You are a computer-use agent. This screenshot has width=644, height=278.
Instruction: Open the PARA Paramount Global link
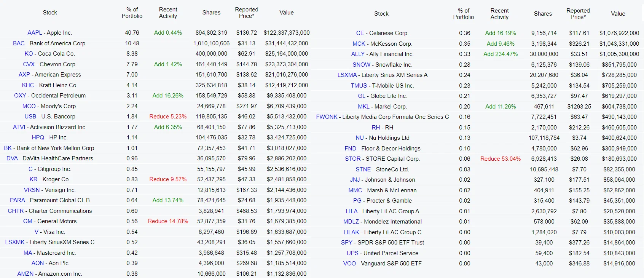[18, 200]
